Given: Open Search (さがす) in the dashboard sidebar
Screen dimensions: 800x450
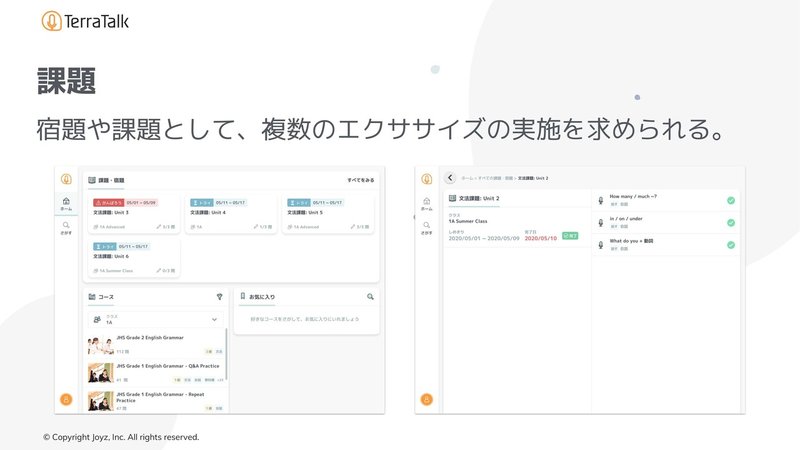Looking at the screenshot, I should coord(66,228).
